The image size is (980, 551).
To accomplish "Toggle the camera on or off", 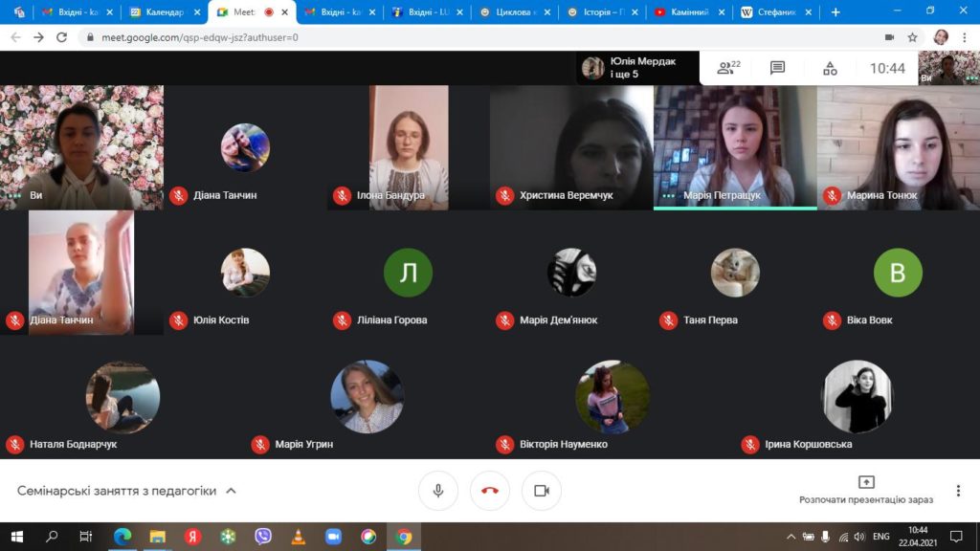I will [x=542, y=491].
